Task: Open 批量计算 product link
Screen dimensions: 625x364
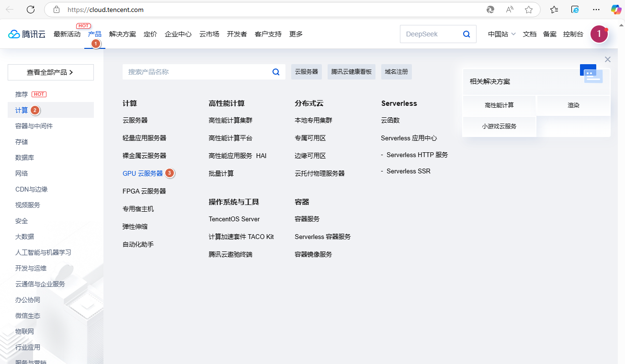Action: pyautogui.click(x=221, y=173)
